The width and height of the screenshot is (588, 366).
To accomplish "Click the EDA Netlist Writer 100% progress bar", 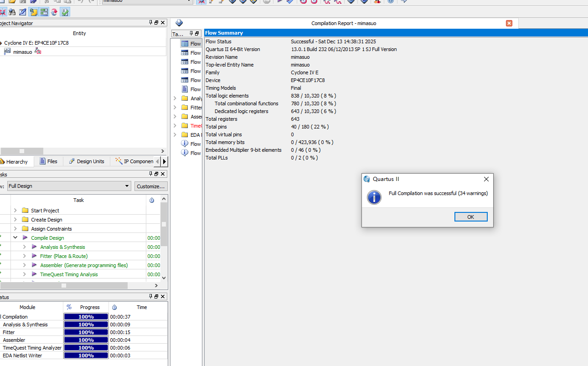I will point(86,356).
